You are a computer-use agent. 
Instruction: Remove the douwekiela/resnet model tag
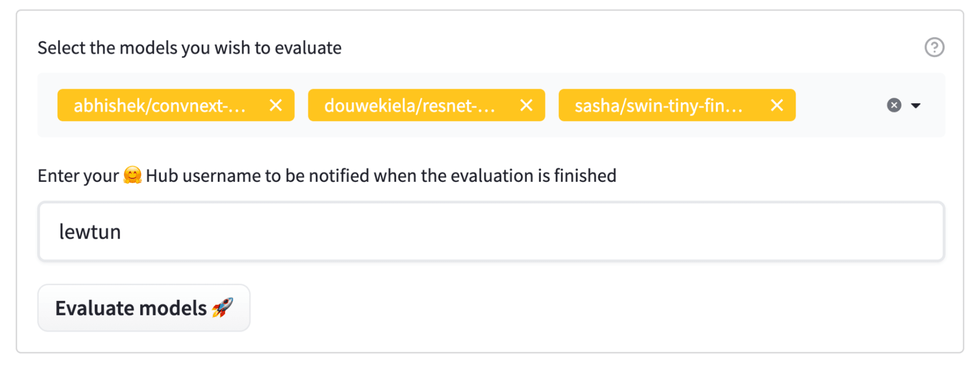(527, 105)
